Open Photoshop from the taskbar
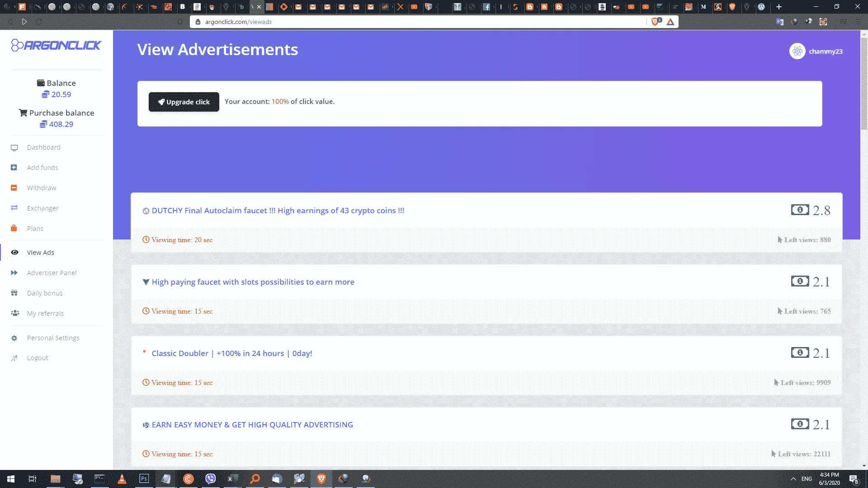Screen dimensions: 868x488 coord(144,479)
